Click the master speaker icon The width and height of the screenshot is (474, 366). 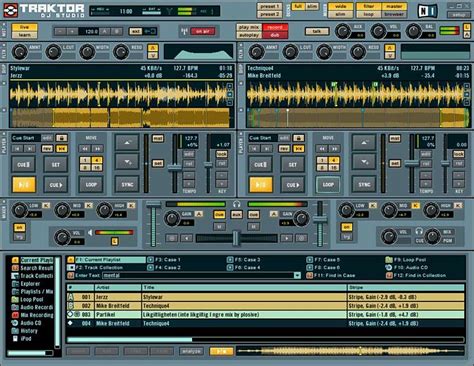tap(90, 232)
